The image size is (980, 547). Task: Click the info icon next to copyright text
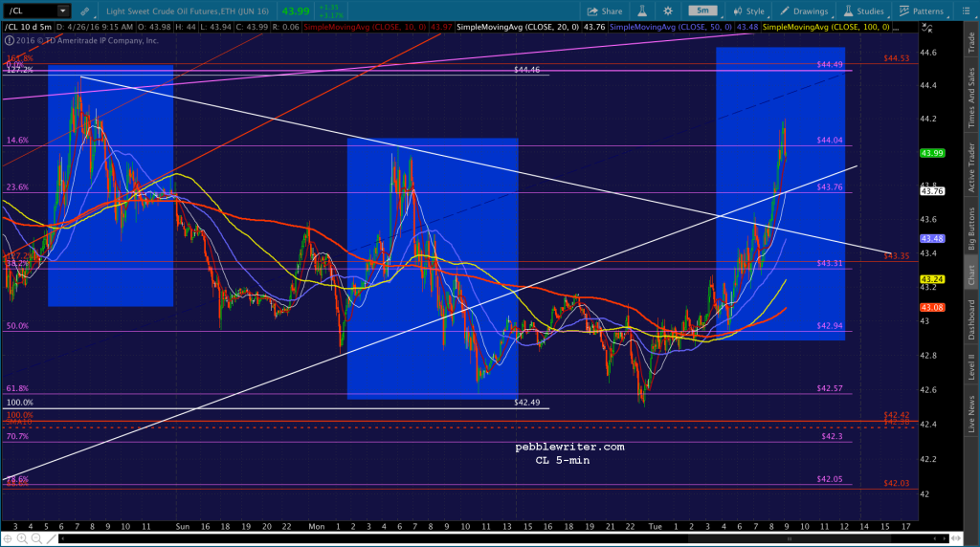pos(9,40)
